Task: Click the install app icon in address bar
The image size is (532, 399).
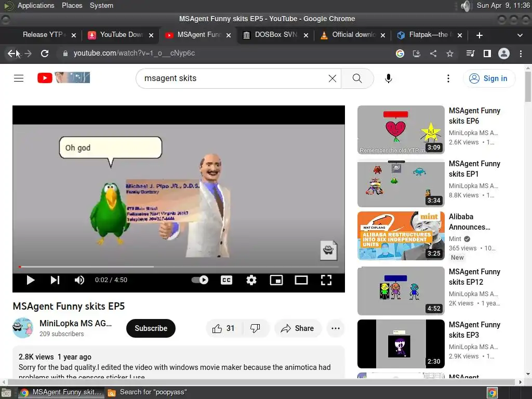Action: pyautogui.click(x=417, y=54)
